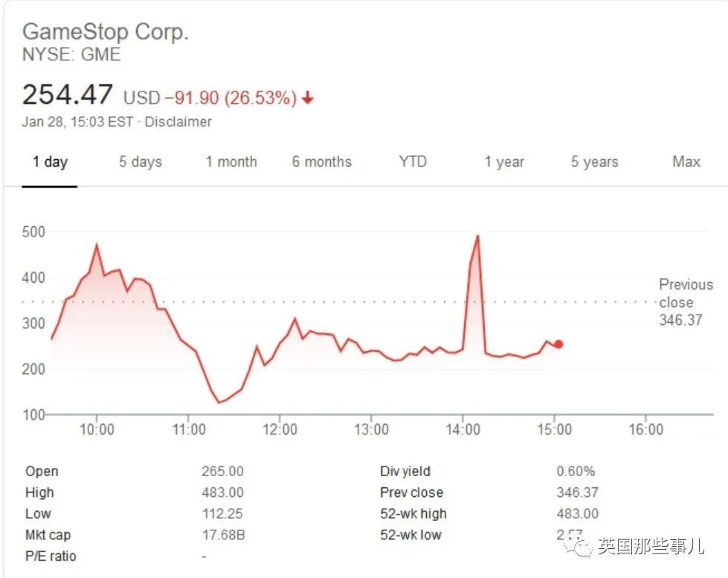Viewport: 728px width, 578px height.
Task: Click the Previous close 346.37 label
Action: 686,303
